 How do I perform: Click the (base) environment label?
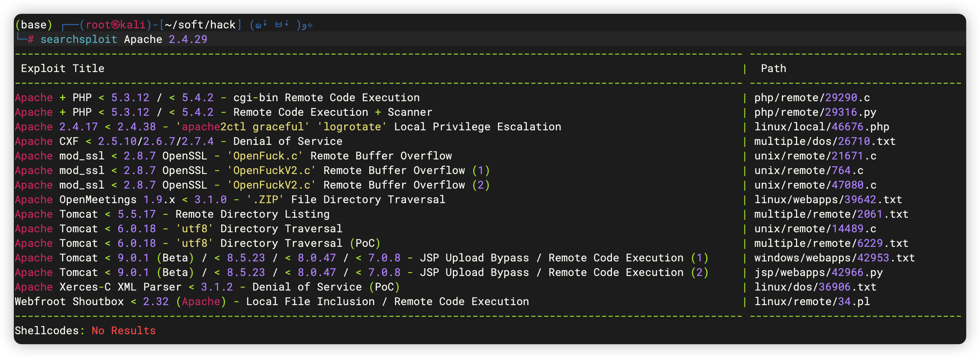tap(33, 25)
